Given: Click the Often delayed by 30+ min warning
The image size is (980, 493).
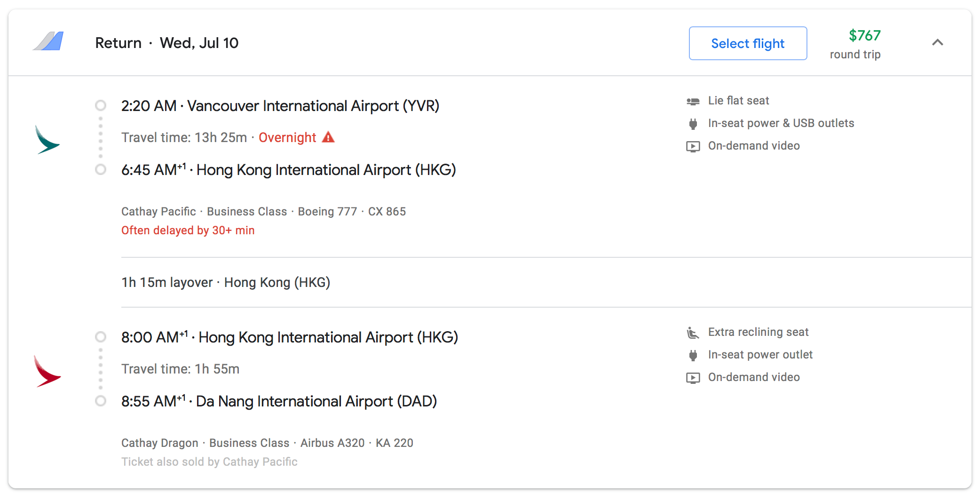Looking at the screenshot, I should pos(188,231).
